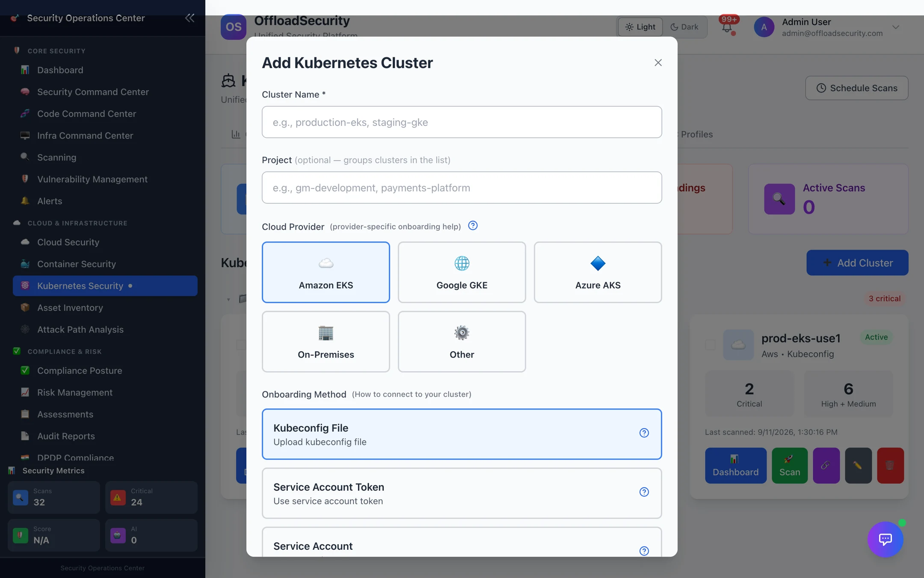The height and width of the screenshot is (578, 924).
Task: Click the Critical metric tile
Action: click(151, 497)
